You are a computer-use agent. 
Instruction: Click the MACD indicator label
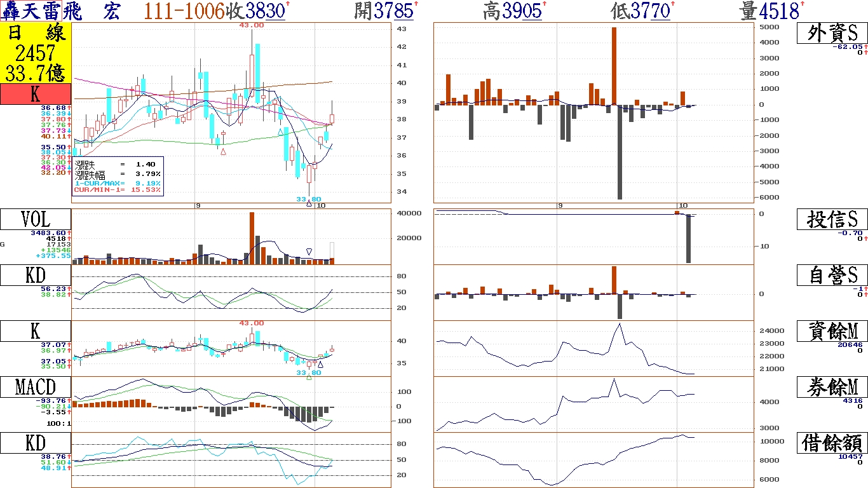point(36,386)
